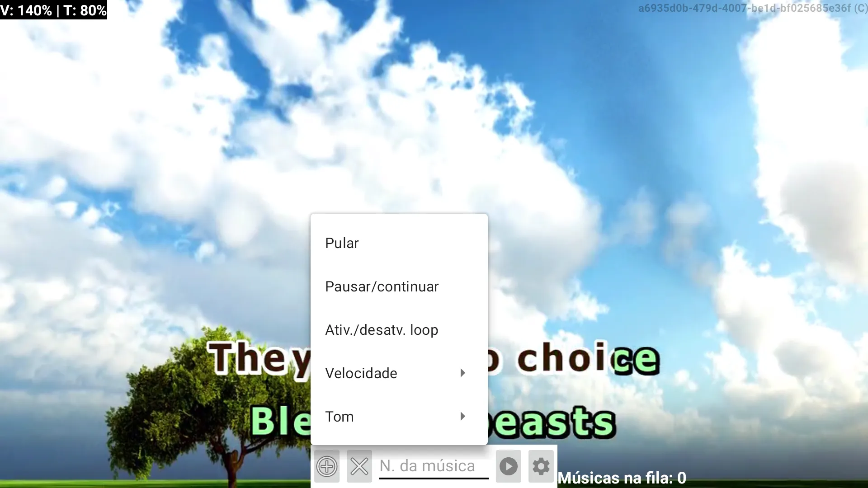Select Pular to skip current song
The image size is (868, 488).
tap(342, 243)
